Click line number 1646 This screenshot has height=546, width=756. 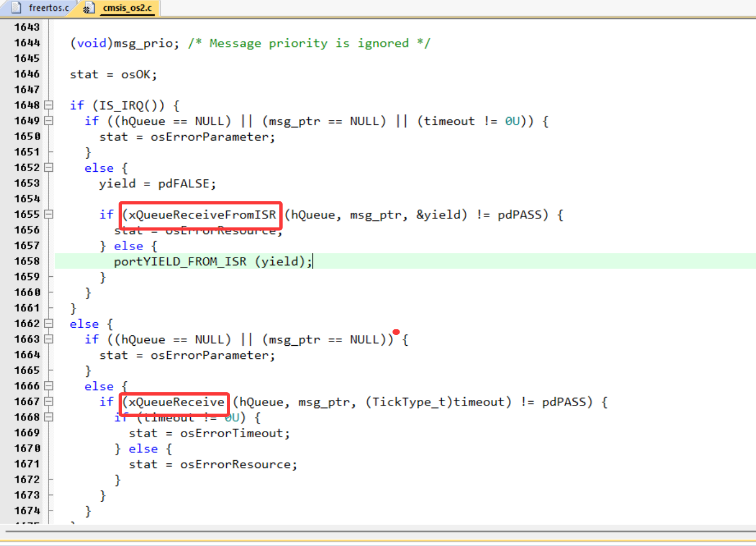[x=27, y=73]
